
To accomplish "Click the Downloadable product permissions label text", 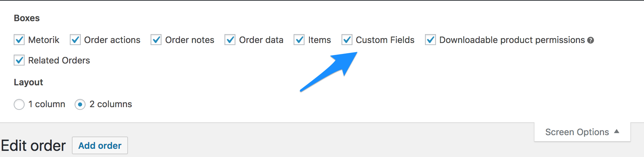I will 512,40.
